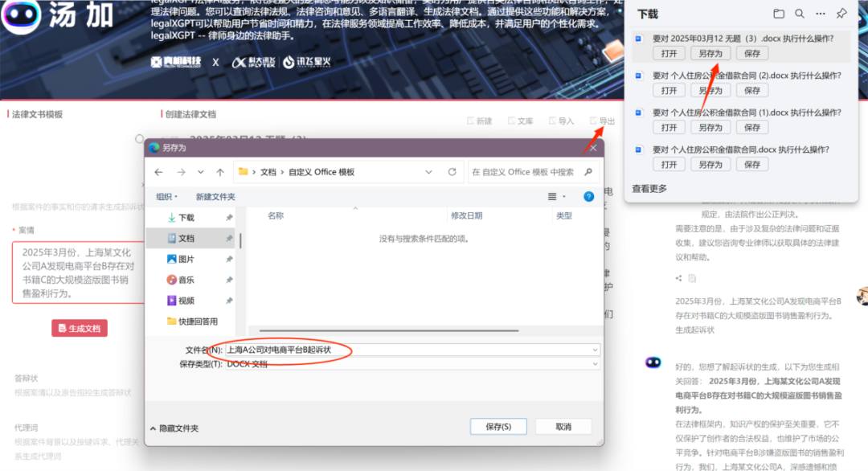Open the download panel more options icon
Image resolution: width=868 pixels, height=471 pixels.
point(821,13)
